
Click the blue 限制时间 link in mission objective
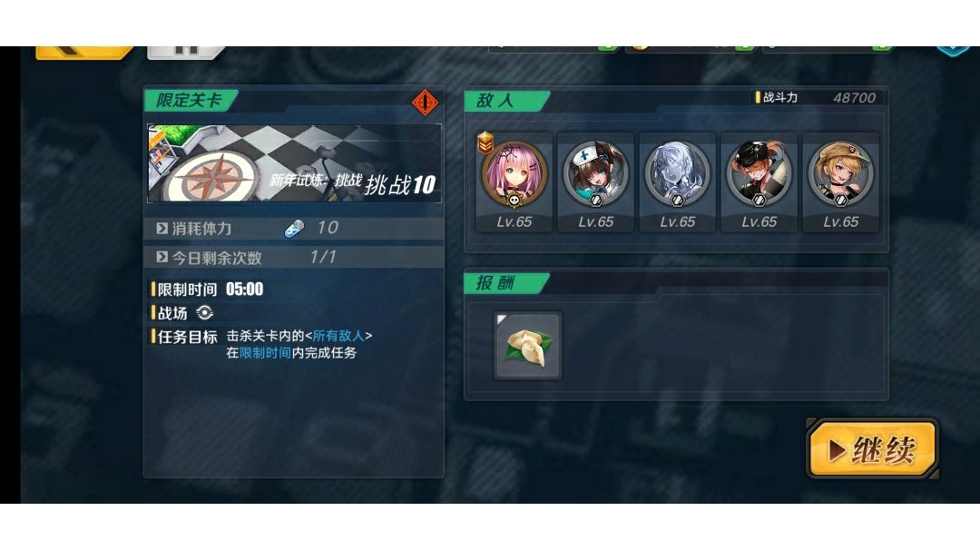click(265, 352)
